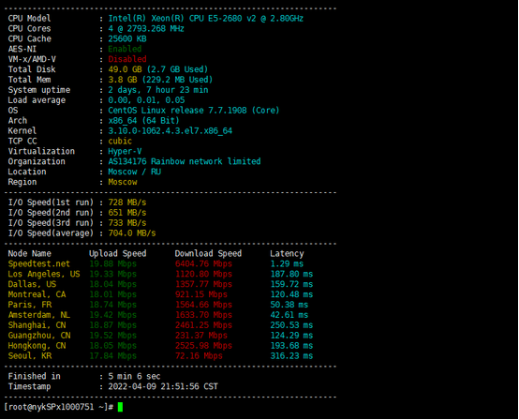This screenshot has height=420, width=519.
Task: Click the Download Speed column header
Action: click(208, 254)
